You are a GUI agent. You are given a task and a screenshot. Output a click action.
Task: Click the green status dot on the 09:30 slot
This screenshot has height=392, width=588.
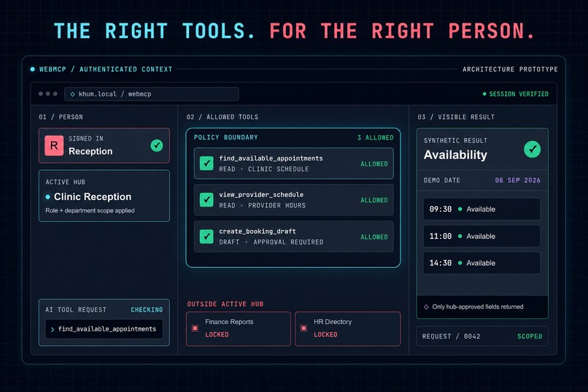pyautogui.click(x=460, y=209)
